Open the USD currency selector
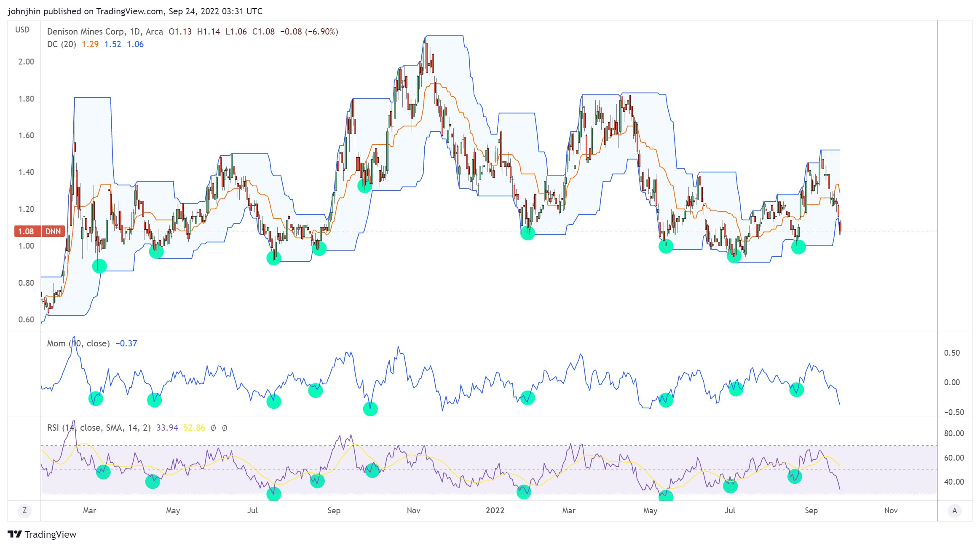 tap(22, 30)
